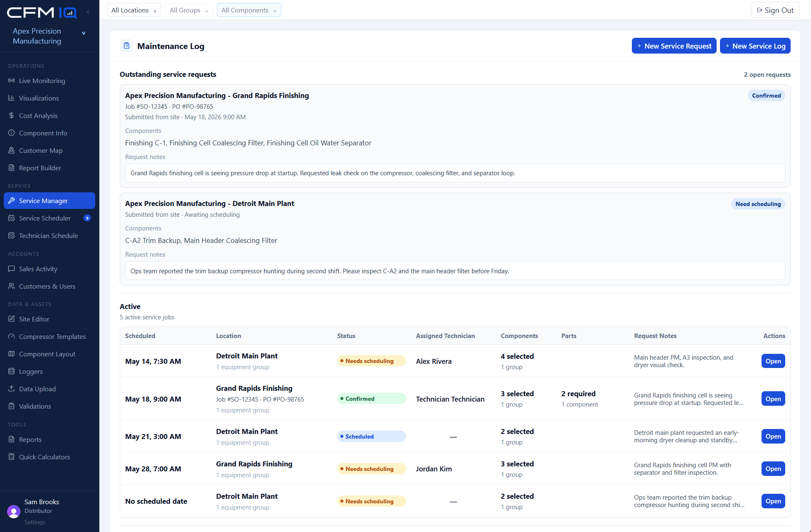Image resolution: width=811 pixels, height=532 pixels.
Task: Open the Visualizations page
Action: (x=49, y=98)
